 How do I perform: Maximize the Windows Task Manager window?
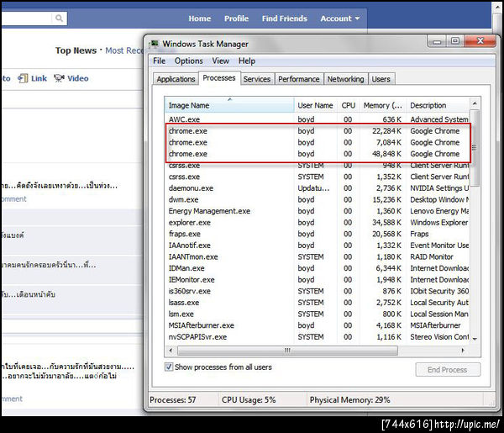pos(454,41)
